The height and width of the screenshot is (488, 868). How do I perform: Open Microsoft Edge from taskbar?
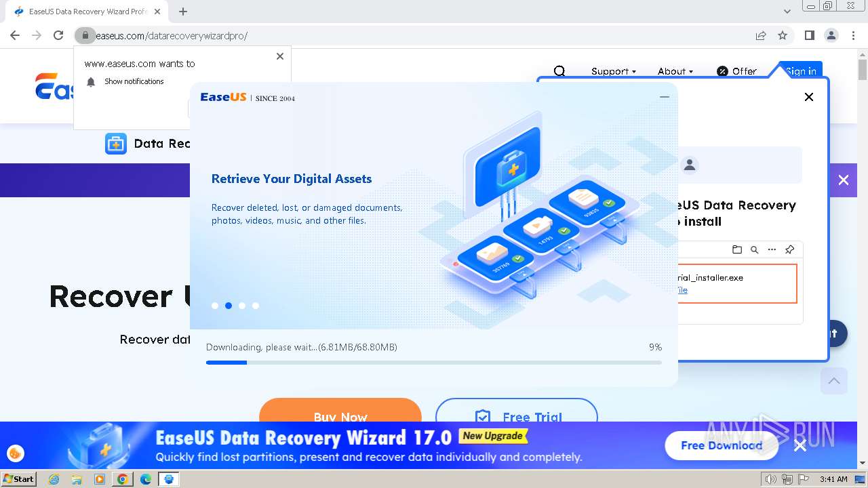pyautogui.click(x=146, y=479)
